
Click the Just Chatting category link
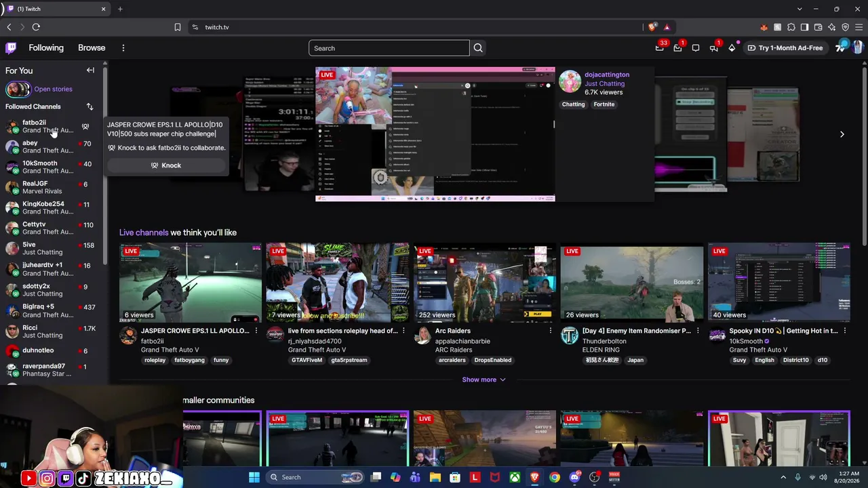(x=604, y=83)
